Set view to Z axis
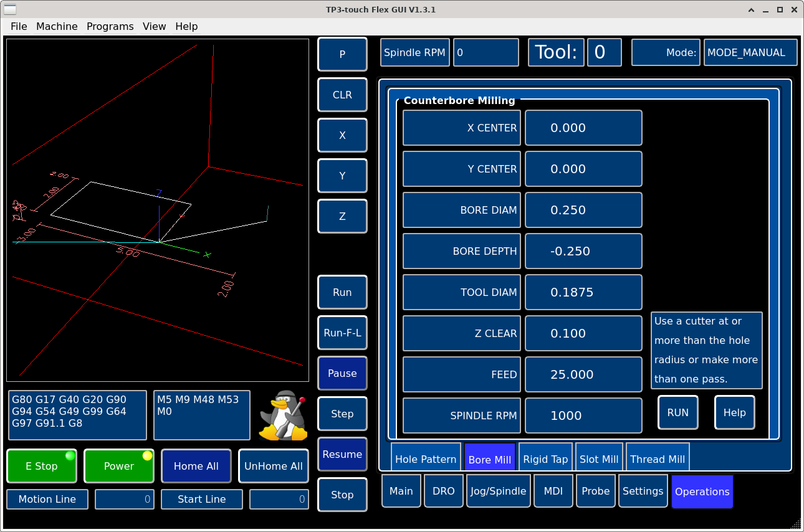This screenshot has height=532, width=804. pyautogui.click(x=342, y=216)
